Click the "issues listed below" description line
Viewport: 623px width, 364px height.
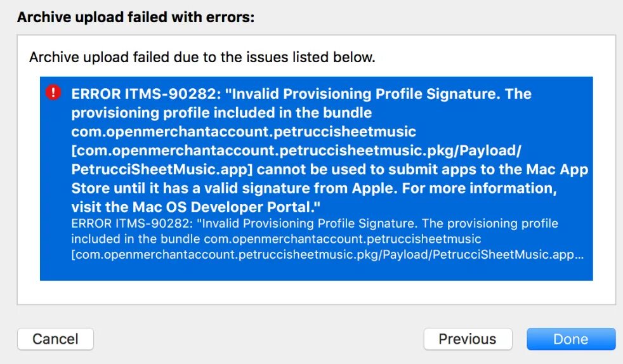tap(202, 58)
